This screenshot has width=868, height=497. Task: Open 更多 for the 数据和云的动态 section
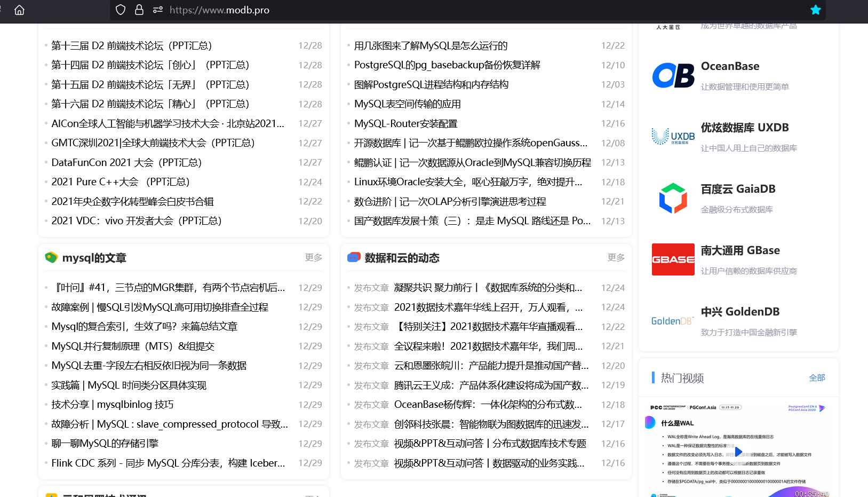616,257
